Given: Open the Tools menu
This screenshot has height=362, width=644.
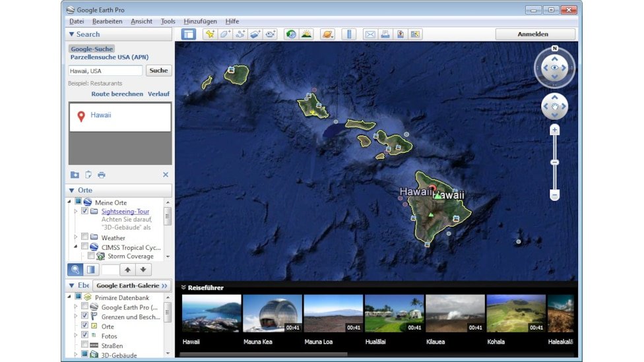Looking at the screenshot, I should [168, 21].
